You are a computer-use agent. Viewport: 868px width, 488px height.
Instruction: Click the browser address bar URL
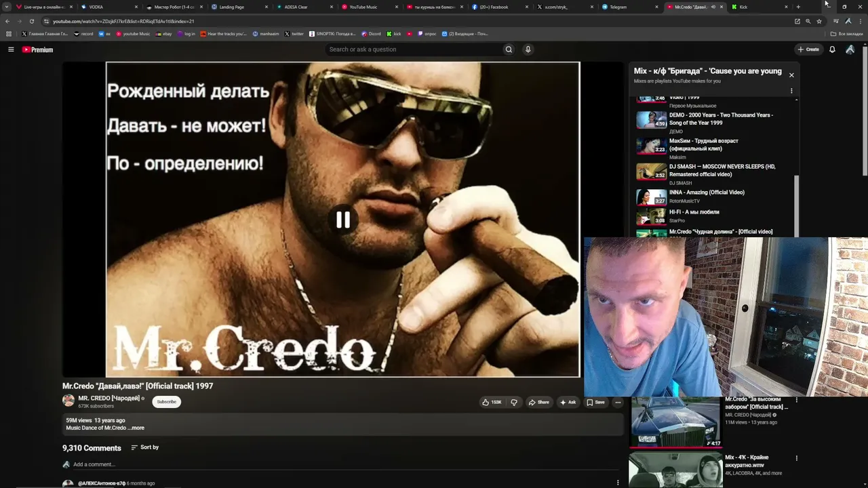pos(123,21)
